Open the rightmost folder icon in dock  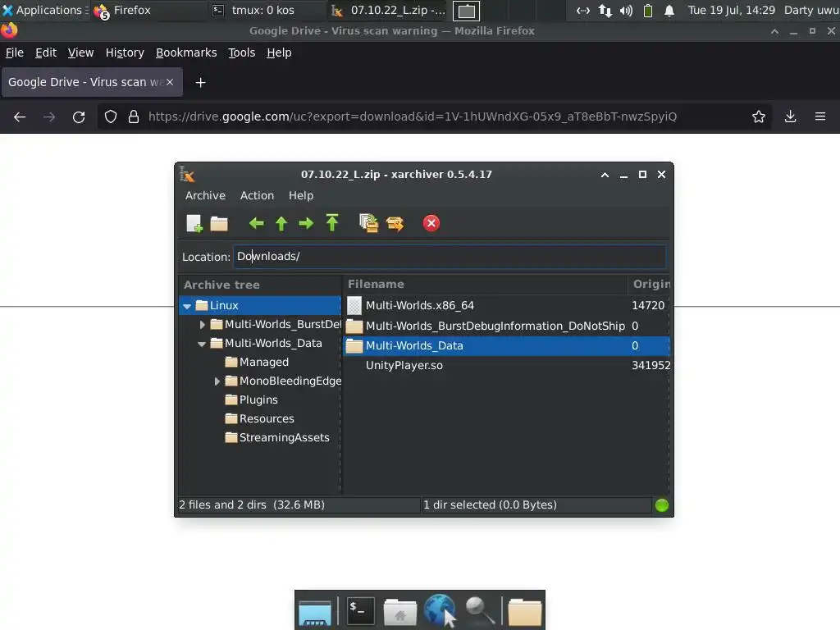tap(524, 612)
